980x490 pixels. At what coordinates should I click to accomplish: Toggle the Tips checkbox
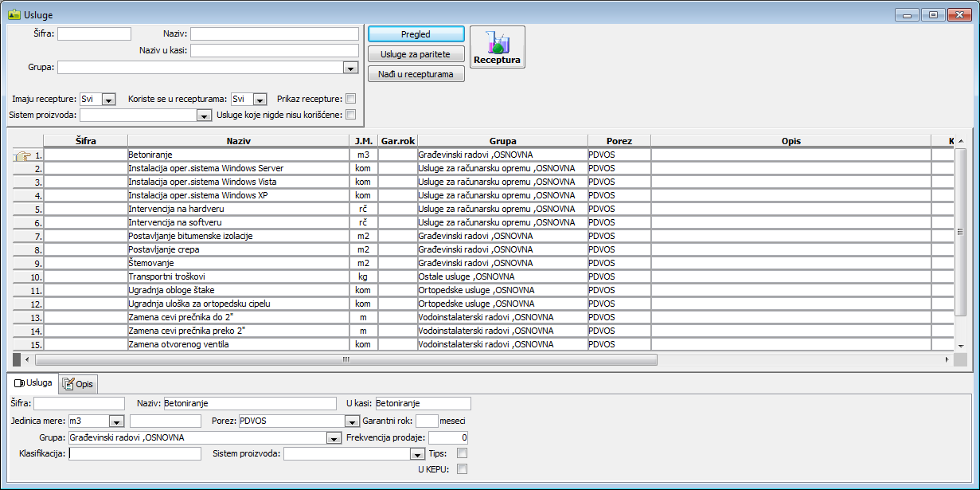click(462, 453)
